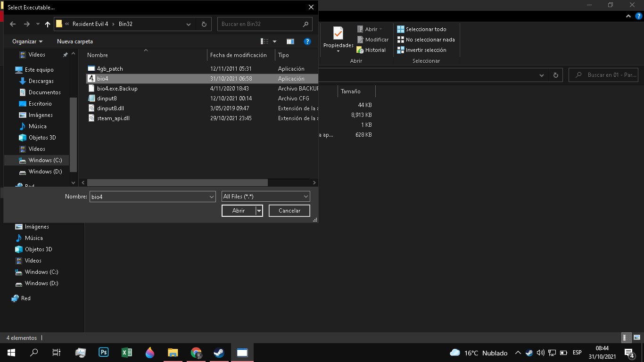The height and width of the screenshot is (362, 644).
Task: Open the view options dropdown arrow
Action: (275, 41)
